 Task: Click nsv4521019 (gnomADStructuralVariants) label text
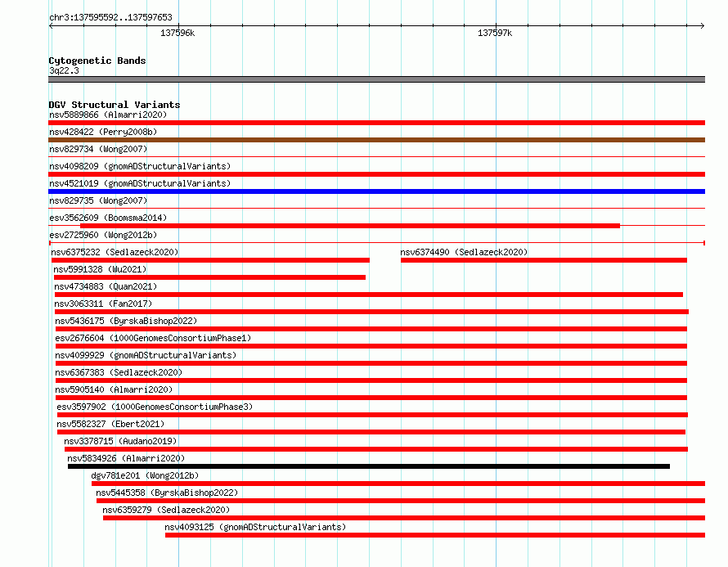(140, 183)
